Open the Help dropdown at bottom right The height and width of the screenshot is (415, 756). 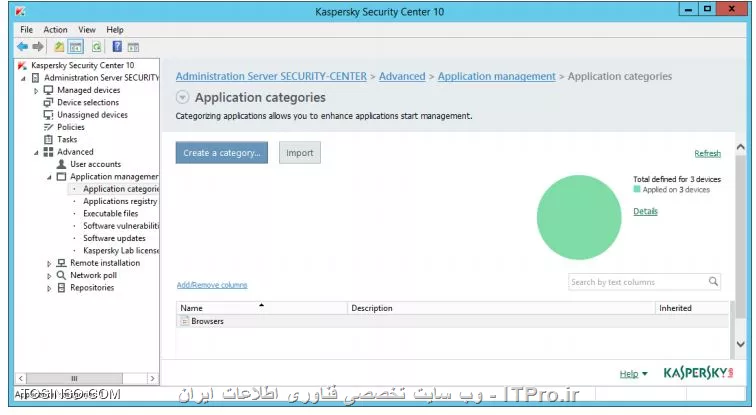pos(634,374)
